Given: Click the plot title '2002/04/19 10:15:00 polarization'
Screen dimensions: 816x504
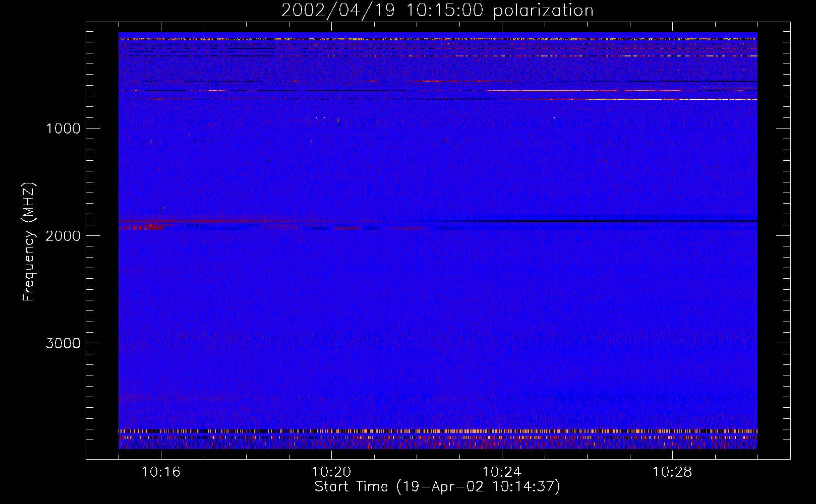Looking at the screenshot, I should [x=437, y=10].
